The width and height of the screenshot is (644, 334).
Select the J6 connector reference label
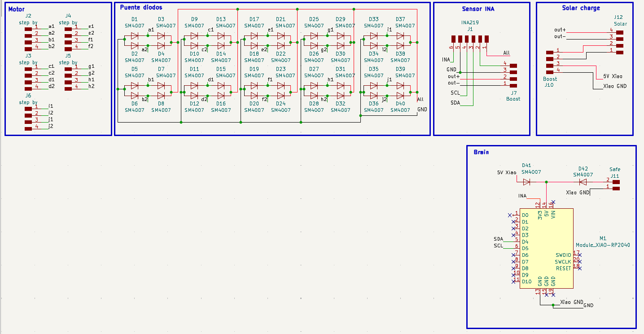(x=28, y=96)
